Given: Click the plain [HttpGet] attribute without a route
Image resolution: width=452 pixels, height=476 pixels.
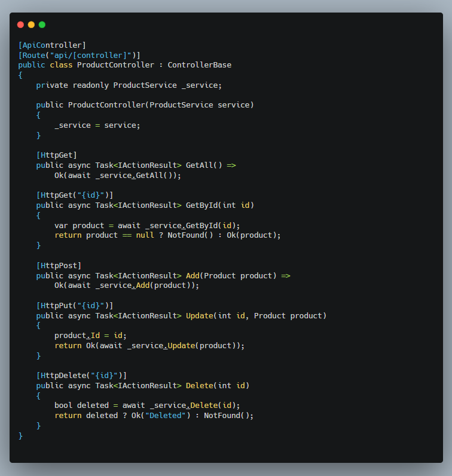Looking at the screenshot, I should [57, 155].
